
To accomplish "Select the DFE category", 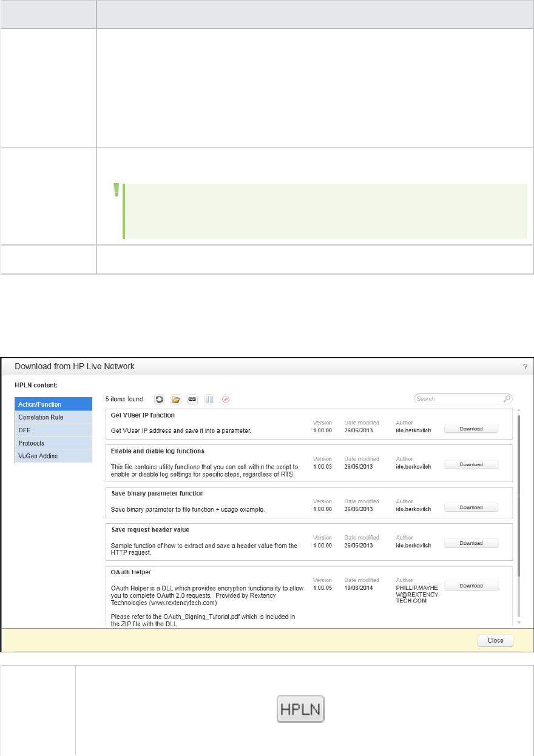I will pos(53,430).
